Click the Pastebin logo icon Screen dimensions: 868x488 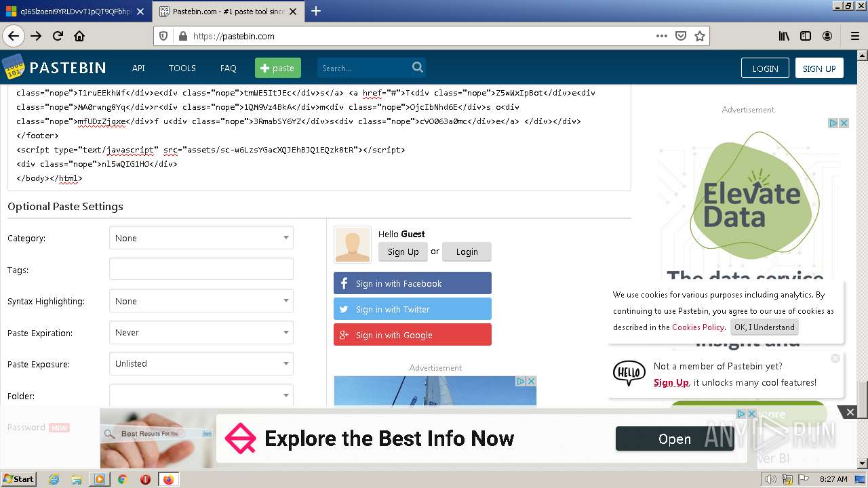point(14,67)
